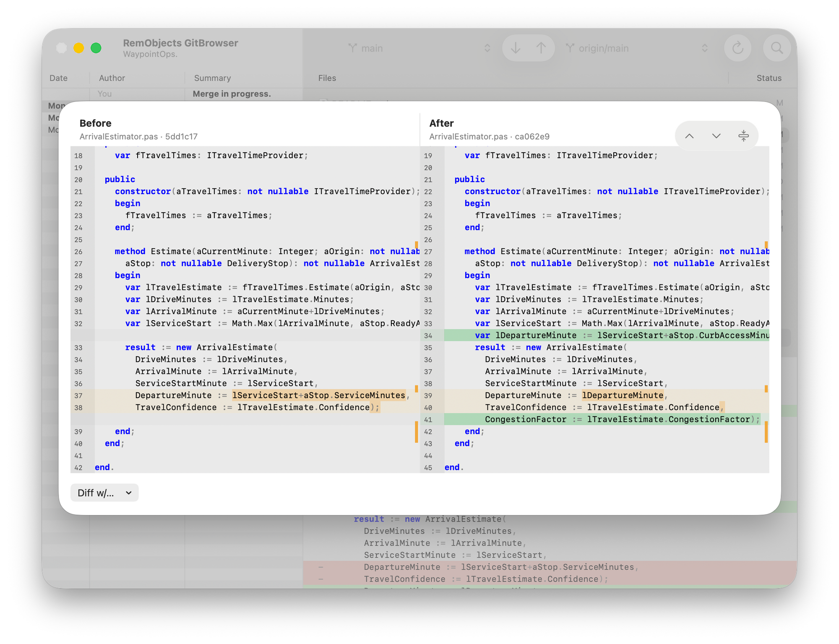Click highlighted lDepartureMinute value in After pane

click(623, 395)
